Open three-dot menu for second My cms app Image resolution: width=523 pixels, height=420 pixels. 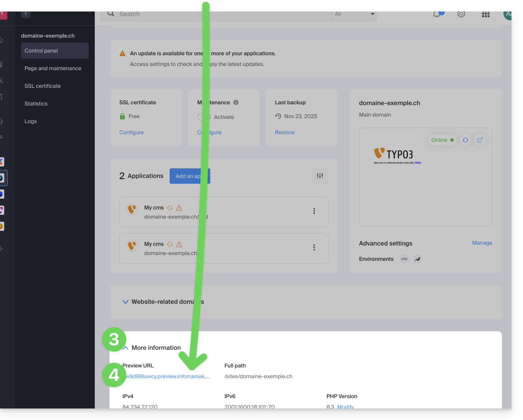(314, 247)
